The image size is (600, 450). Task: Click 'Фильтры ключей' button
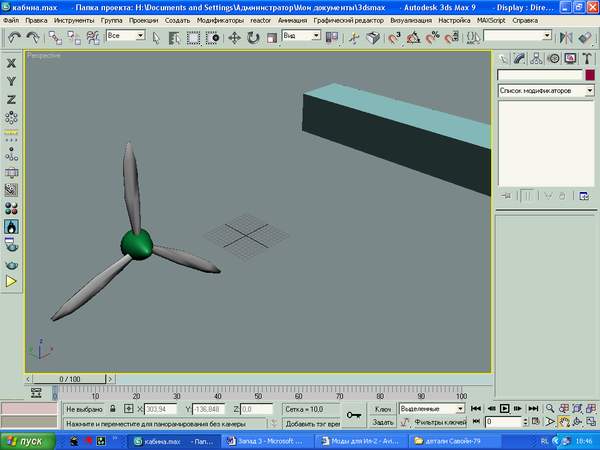coord(440,422)
